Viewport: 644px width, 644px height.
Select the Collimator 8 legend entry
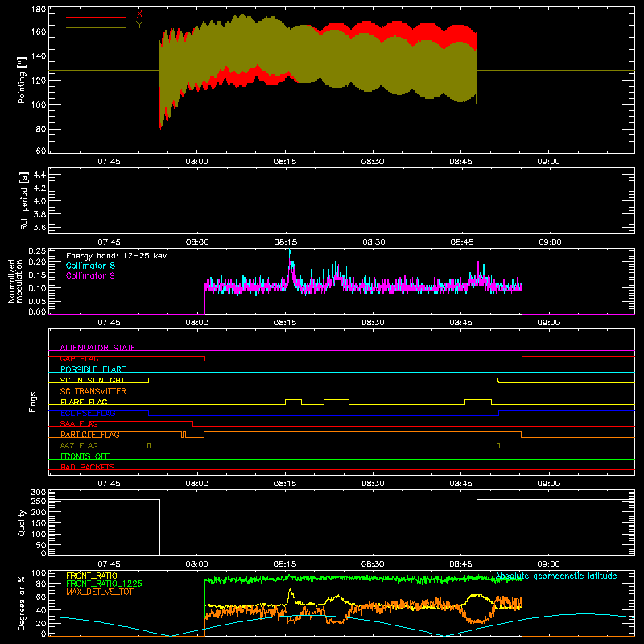90,266
